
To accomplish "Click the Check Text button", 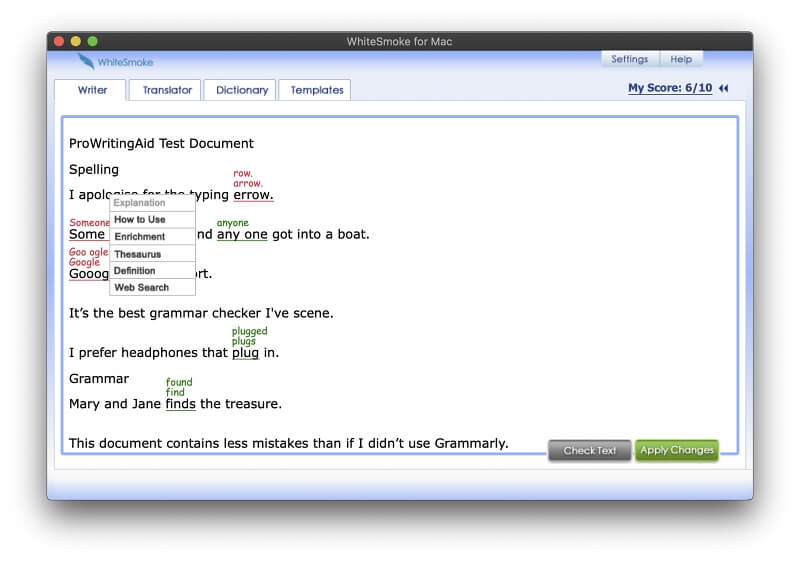I will coord(590,450).
